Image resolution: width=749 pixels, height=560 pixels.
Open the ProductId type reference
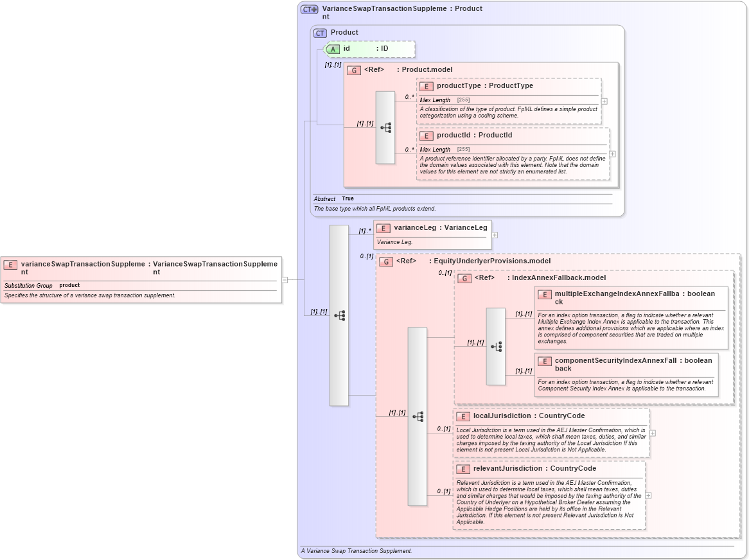(x=495, y=135)
